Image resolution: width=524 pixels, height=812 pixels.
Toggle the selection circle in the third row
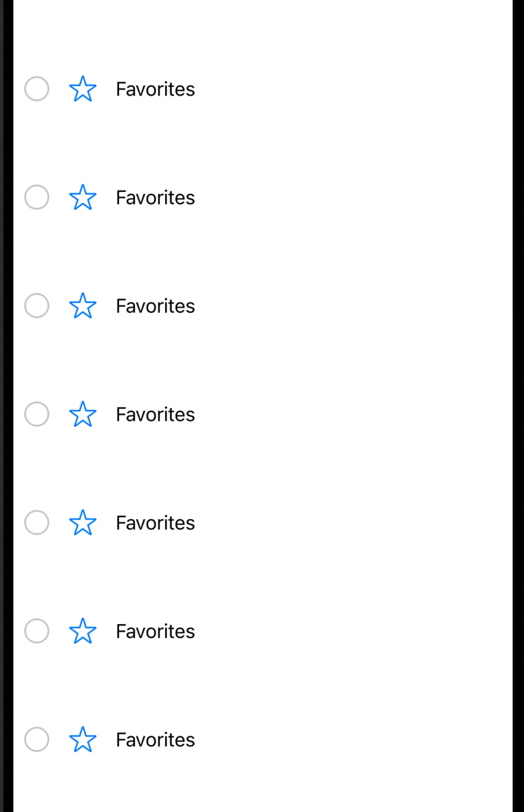point(37,306)
